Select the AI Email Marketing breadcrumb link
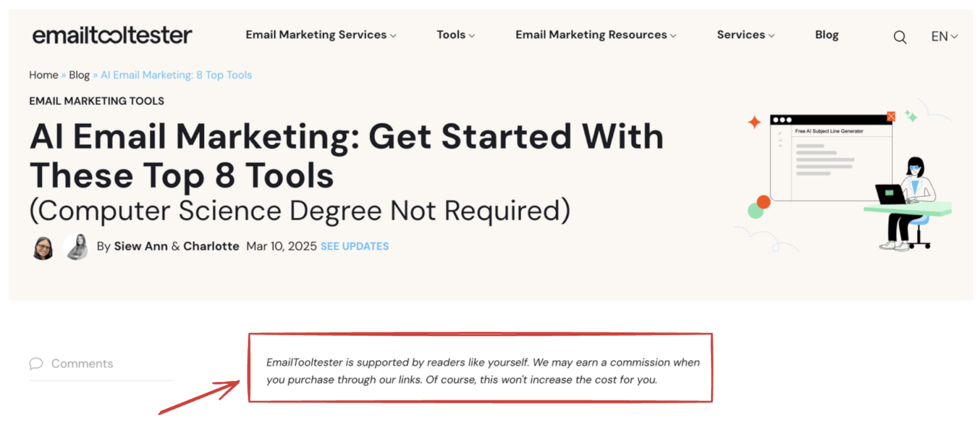 point(176,75)
